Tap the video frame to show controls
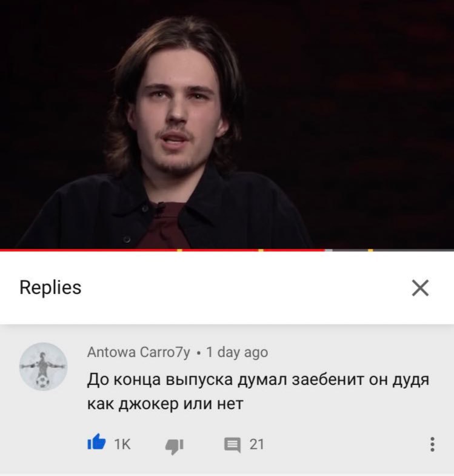Screen dimensions: 454x476 (227, 124)
